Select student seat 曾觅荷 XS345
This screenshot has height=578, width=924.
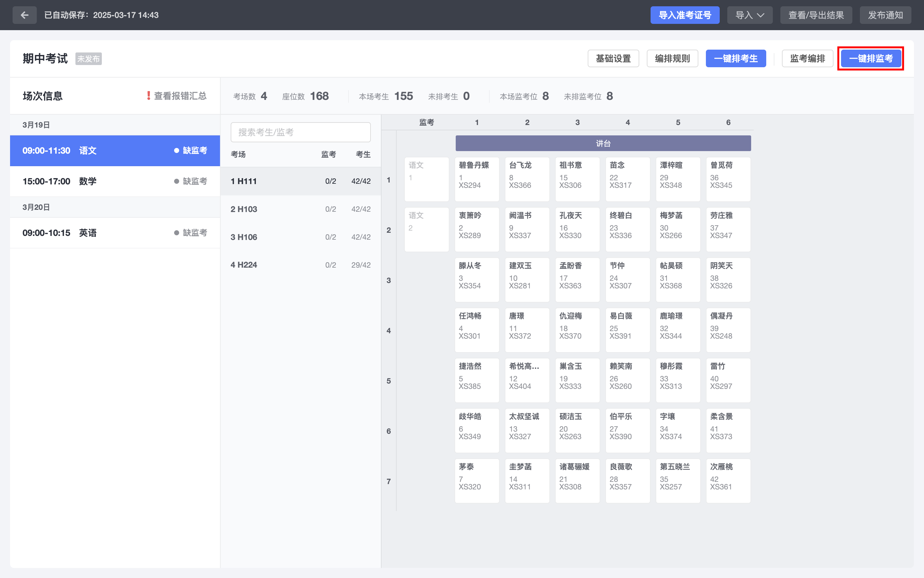pyautogui.click(x=728, y=179)
